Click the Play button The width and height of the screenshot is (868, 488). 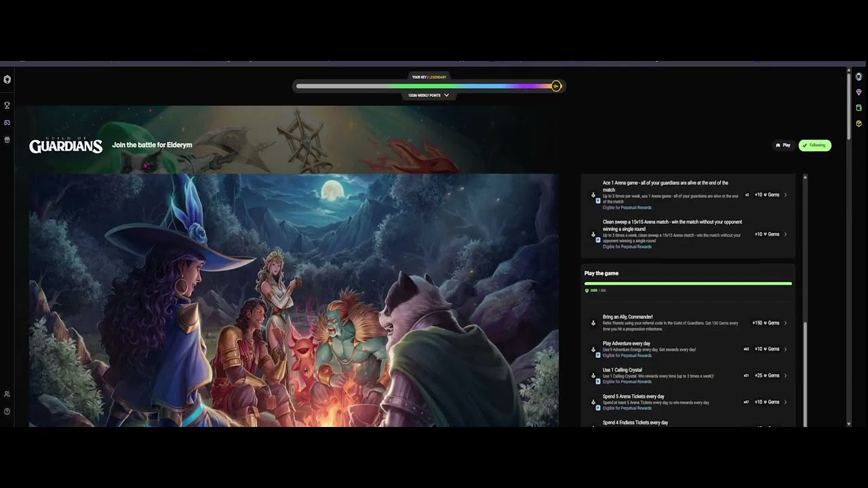pos(783,145)
